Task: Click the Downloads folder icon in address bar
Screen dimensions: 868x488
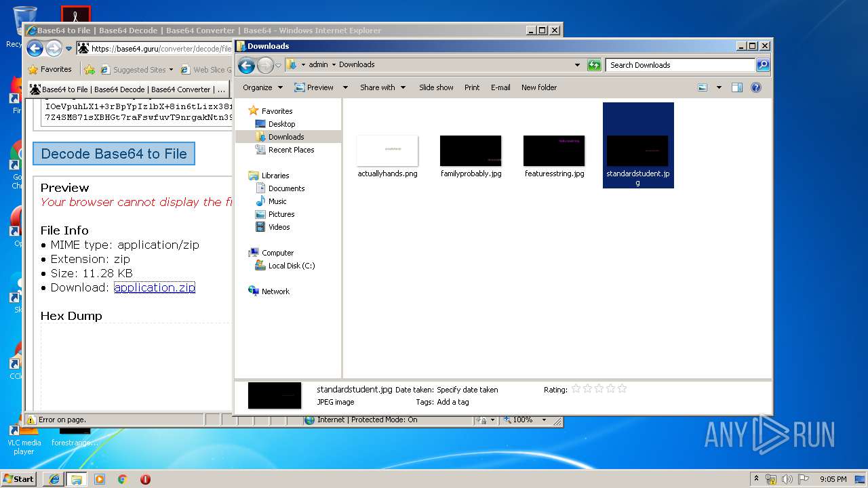Action: [x=291, y=64]
